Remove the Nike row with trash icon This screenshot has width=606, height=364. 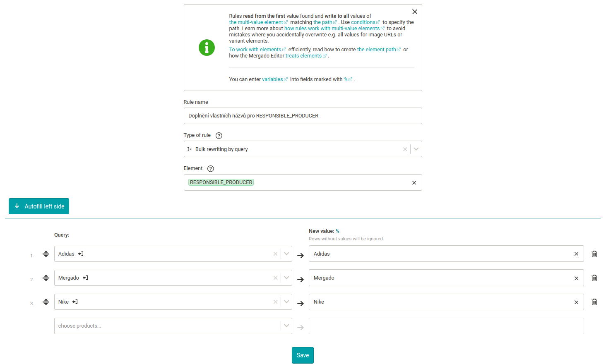[x=594, y=302]
